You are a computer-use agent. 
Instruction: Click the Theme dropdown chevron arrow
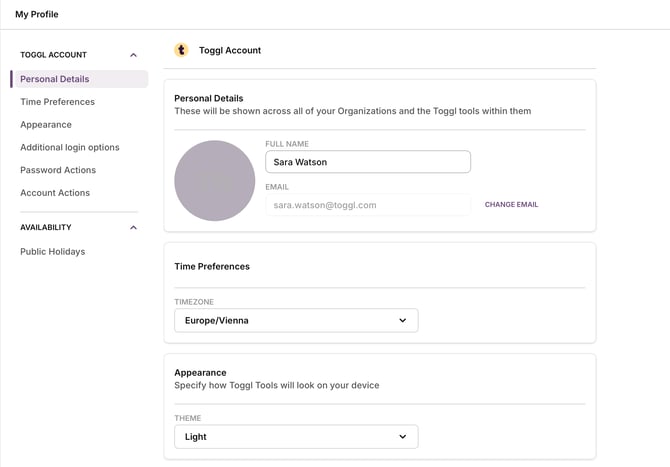coord(403,437)
